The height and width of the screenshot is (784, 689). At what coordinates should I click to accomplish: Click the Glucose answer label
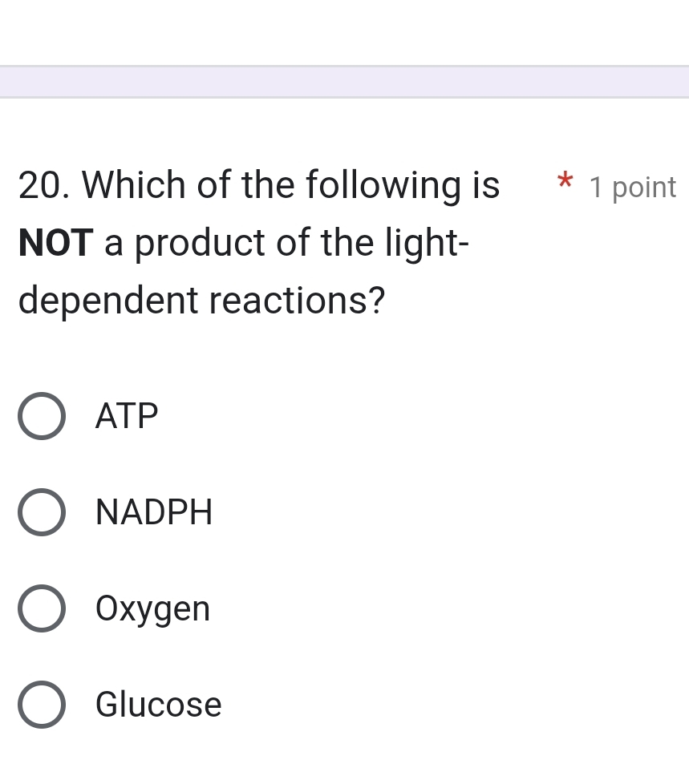158,705
